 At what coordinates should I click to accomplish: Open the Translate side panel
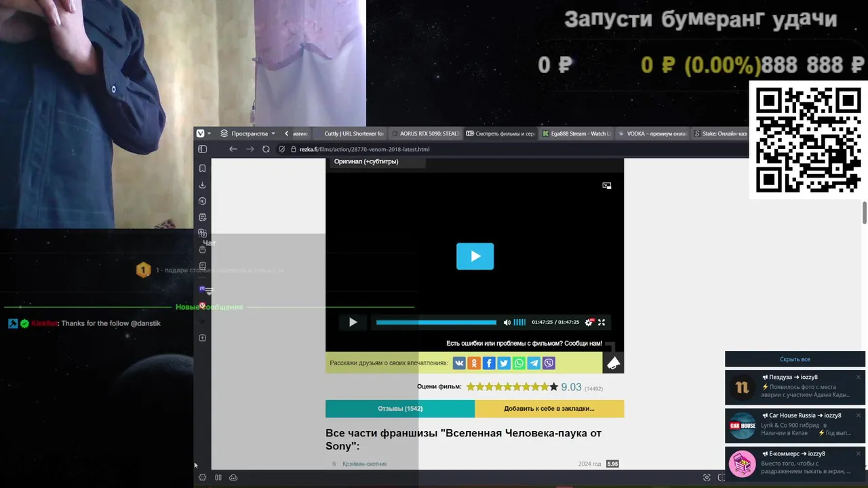(202, 233)
